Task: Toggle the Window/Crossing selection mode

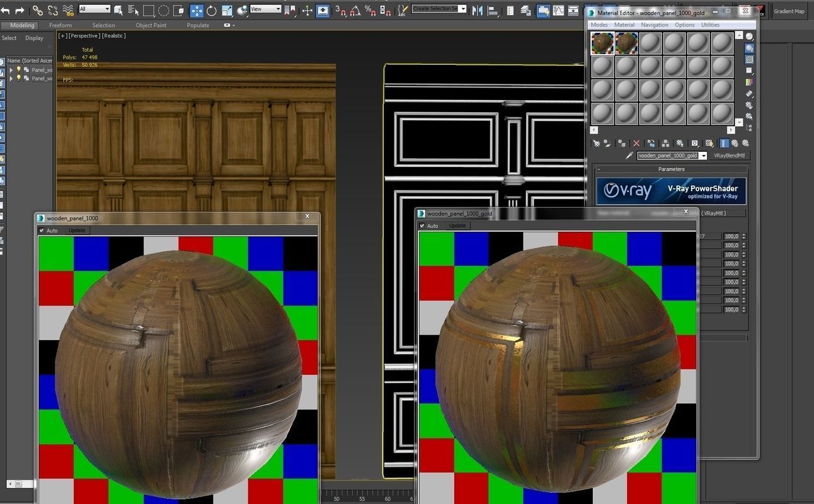Action: click(179, 10)
